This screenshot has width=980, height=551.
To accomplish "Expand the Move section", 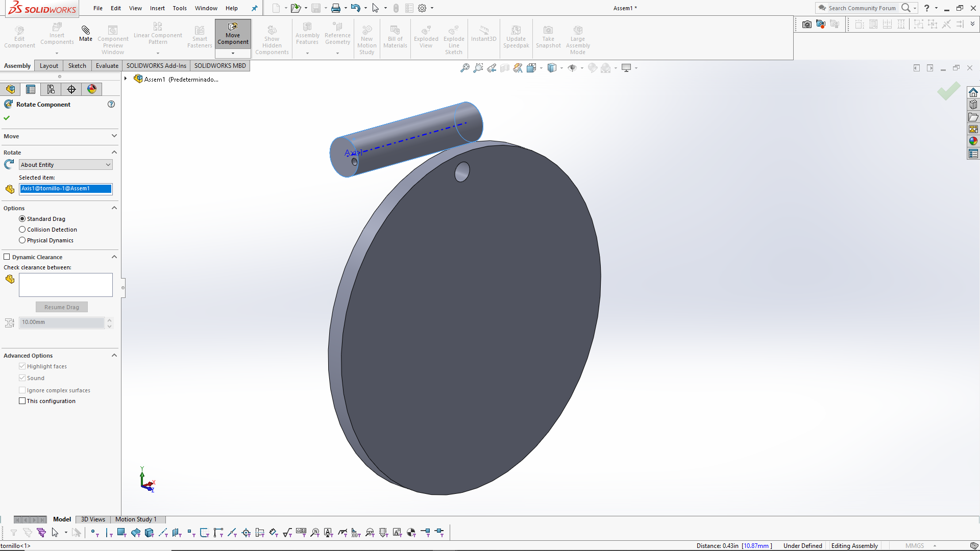I will pos(114,136).
